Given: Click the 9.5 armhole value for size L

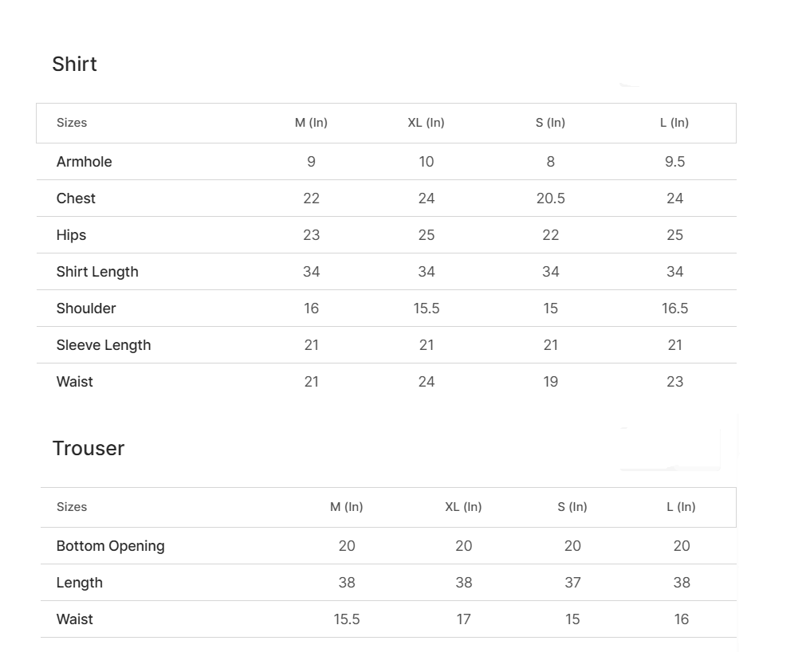Looking at the screenshot, I should pos(674,162).
